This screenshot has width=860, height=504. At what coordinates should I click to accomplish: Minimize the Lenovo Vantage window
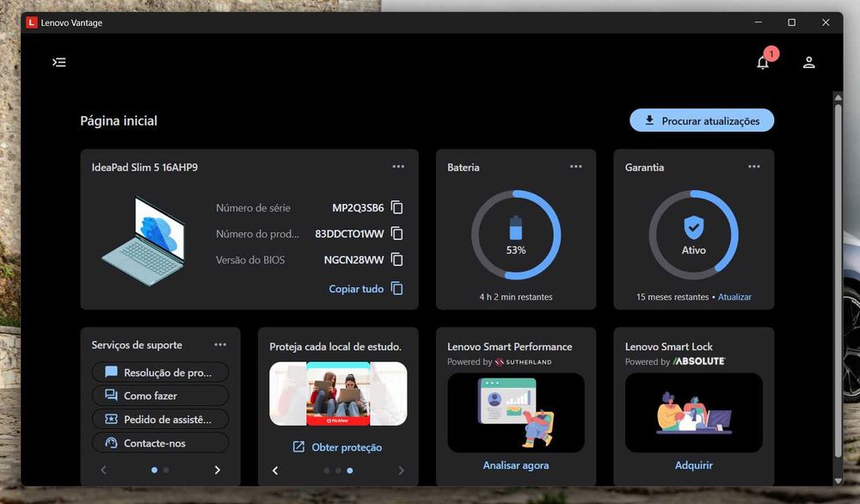758,22
